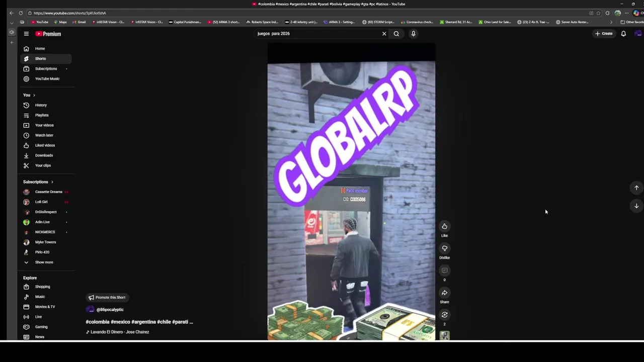Open the account avatar menu
This screenshot has height=362, width=644.
click(x=638, y=34)
